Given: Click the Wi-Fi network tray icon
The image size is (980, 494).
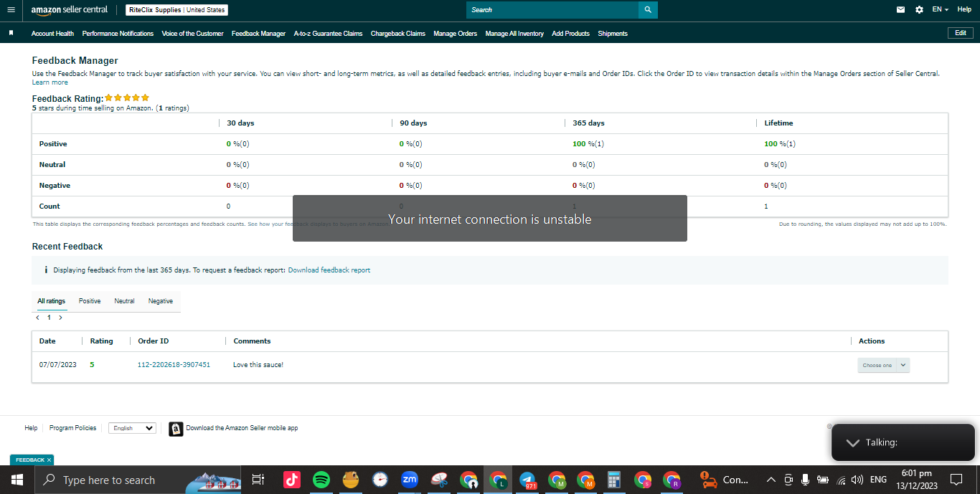Looking at the screenshot, I should [841, 480].
